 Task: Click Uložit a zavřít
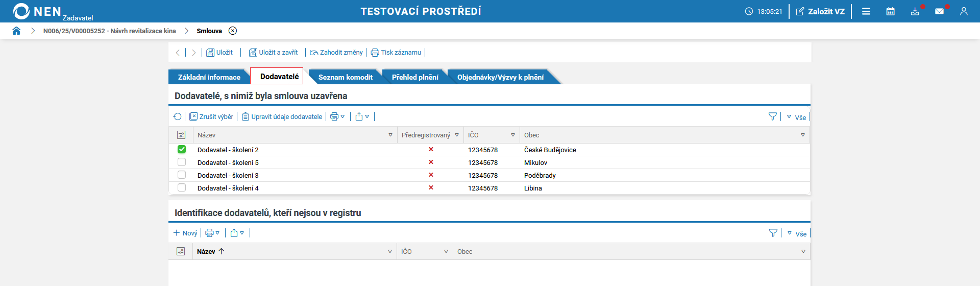pos(273,52)
